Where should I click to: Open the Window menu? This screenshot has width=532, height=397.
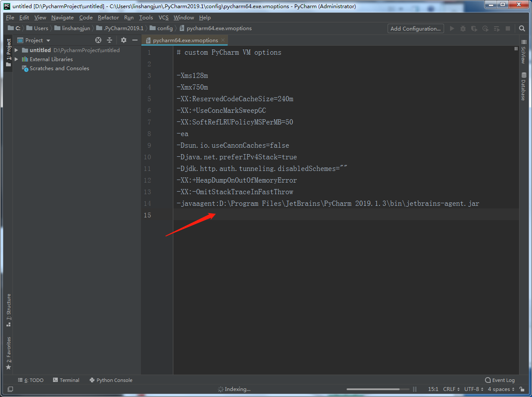pyautogui.click(x=184, y=18)
